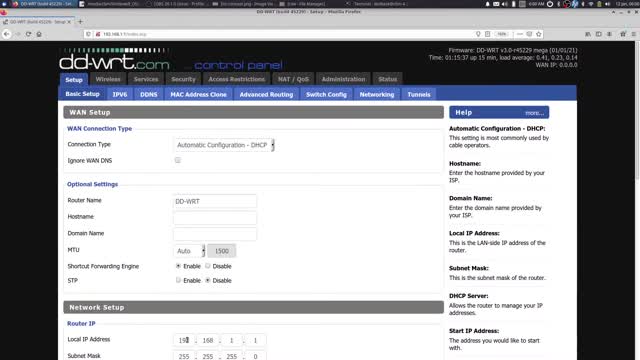Go back using the browser back arrow

tap(7, 34)
